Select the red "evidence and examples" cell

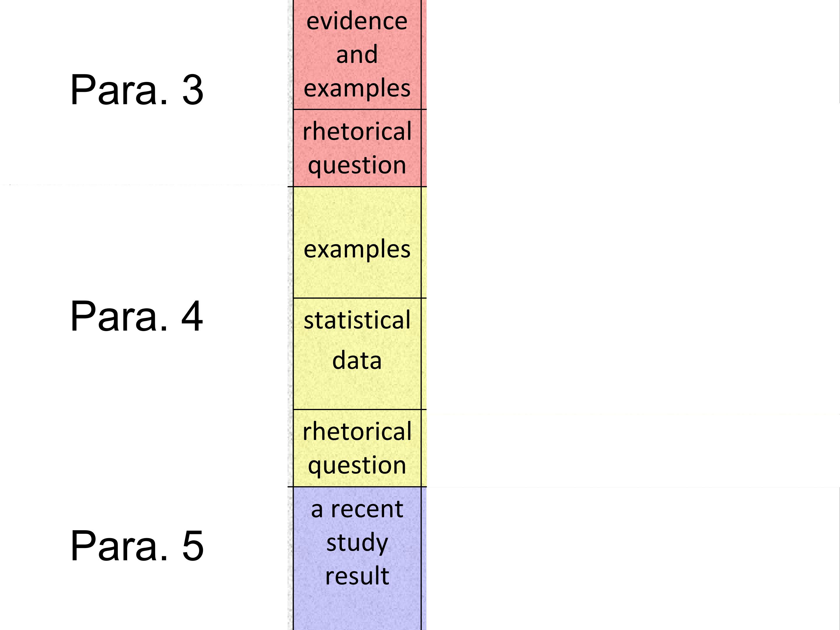tap(357, 55)
